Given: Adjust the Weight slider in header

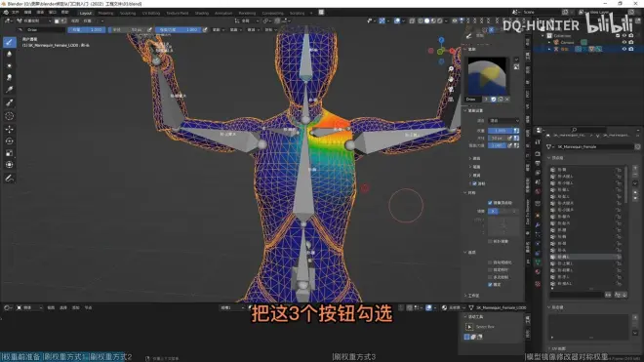Looking at the screenshot, I should [x=86, y=29].
